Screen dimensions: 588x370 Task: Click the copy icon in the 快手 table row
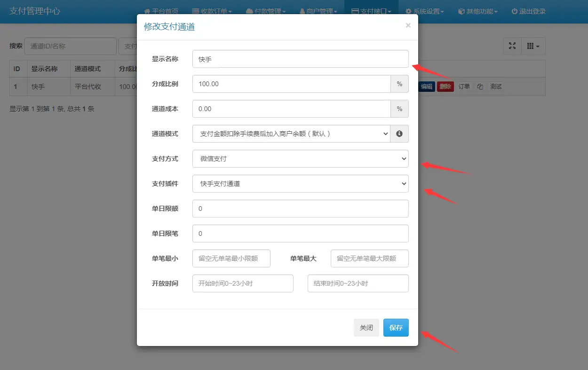[480, 86]
